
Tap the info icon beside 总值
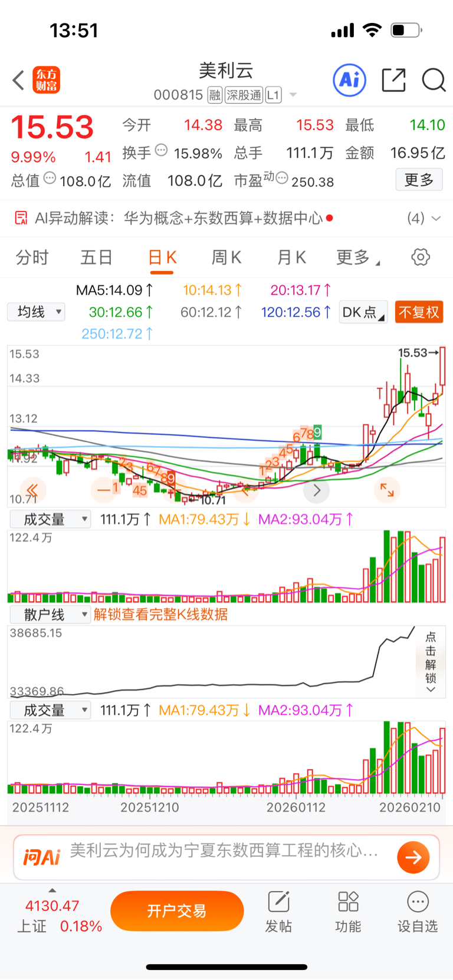(x=50, y=178)
